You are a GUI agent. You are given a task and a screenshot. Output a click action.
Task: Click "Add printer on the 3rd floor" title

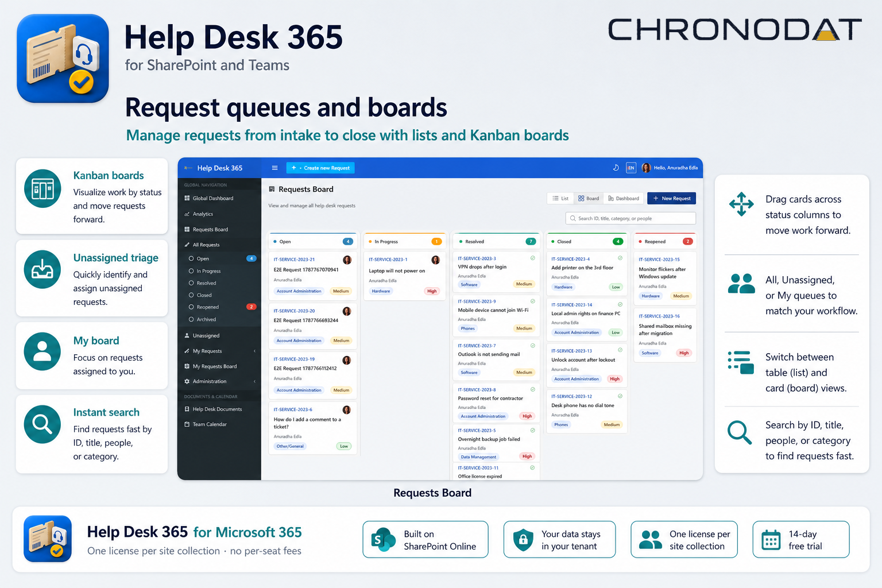pos(582,268)
